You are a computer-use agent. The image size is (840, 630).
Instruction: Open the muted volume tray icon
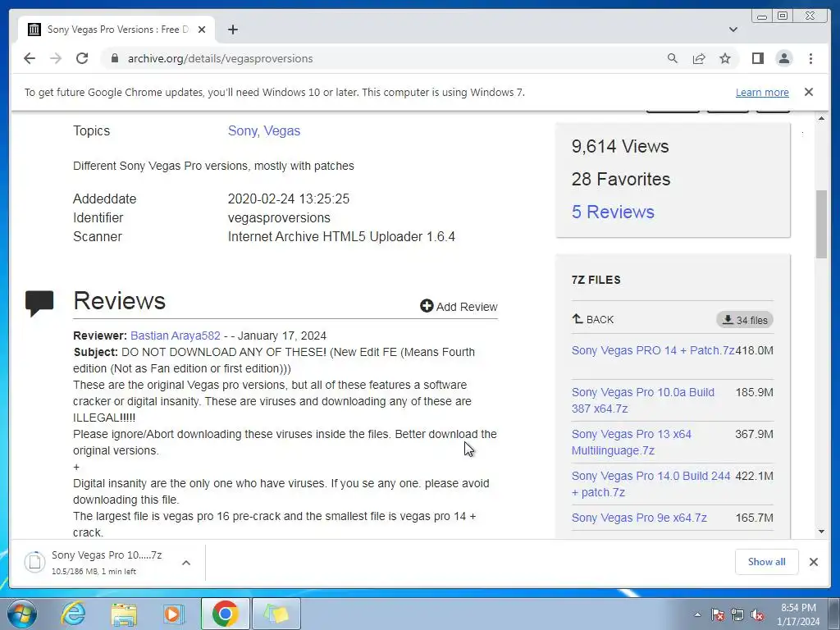[757, 614]
